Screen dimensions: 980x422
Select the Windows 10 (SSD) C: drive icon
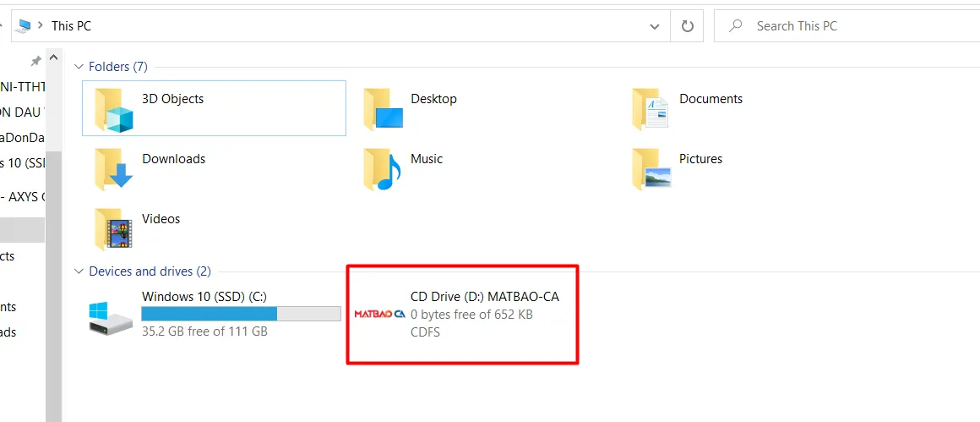(x=111, y=318)
